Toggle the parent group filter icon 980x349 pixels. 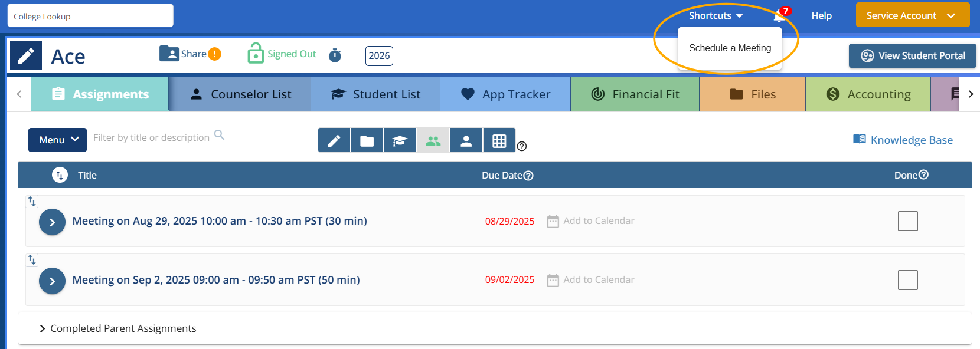(433, 140)
